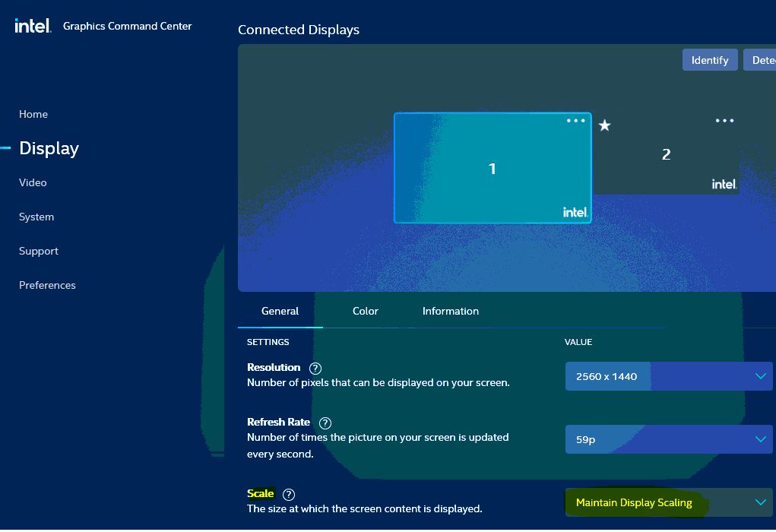Screen dimensions: 776x532
Task: Open three-dots menu on display 1
Action: click(575, 121)
